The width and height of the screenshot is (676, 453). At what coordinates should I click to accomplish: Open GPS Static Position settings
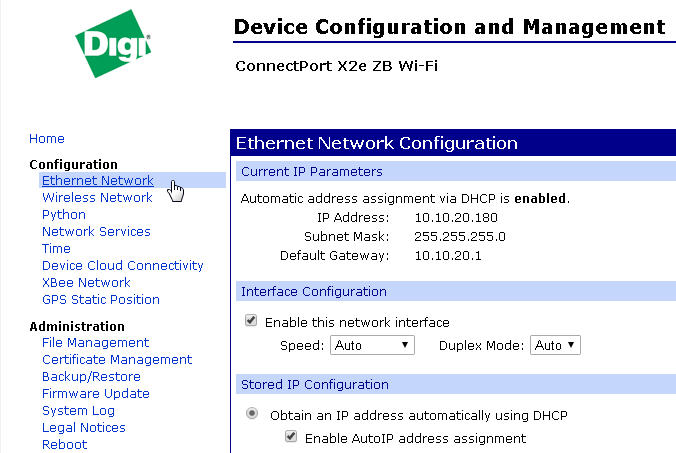click(x=100, y=300)
